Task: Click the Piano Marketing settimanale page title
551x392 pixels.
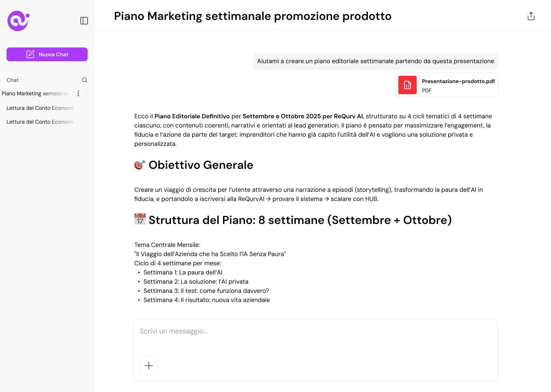Action: coord(253,16)
